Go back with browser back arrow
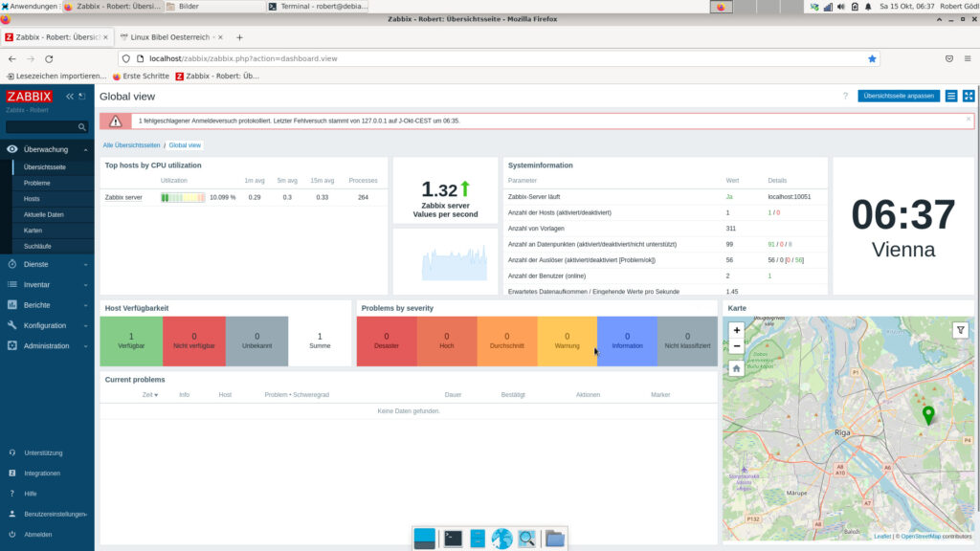This screenshot has width=980, height=551. pos(11,58)
